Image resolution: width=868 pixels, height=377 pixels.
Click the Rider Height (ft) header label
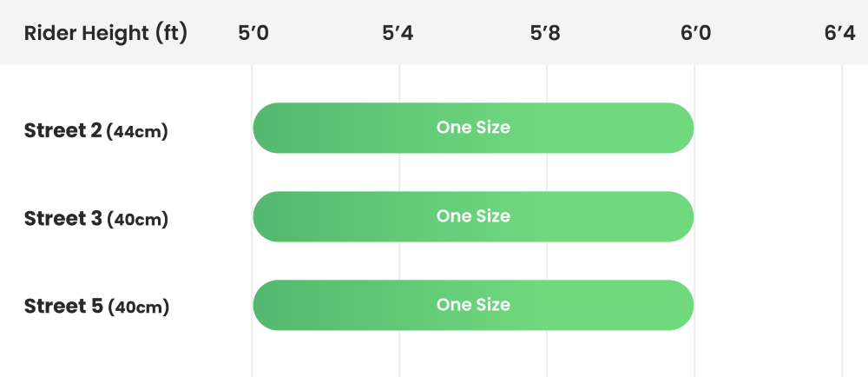click(x=105, y=34)
